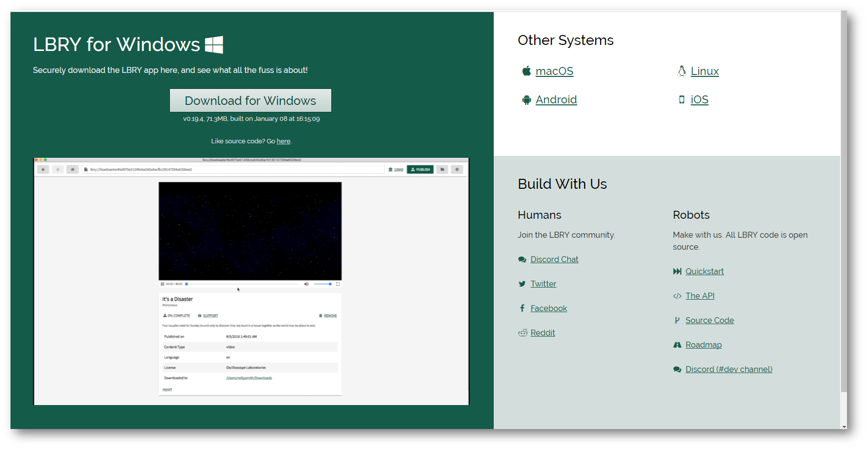Click the scrollbar down arrow
This screenshot has height=450, width=868.
click(844, 427)
